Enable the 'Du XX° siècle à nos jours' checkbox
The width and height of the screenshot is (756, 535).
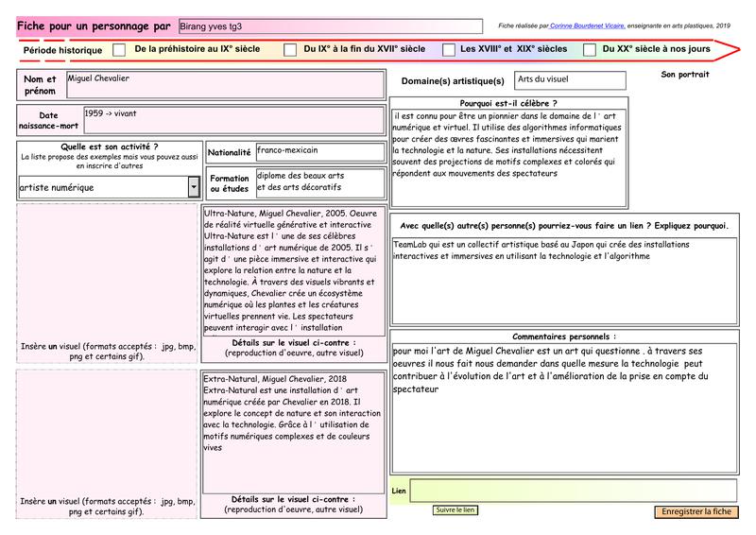(x=590, y=49)
